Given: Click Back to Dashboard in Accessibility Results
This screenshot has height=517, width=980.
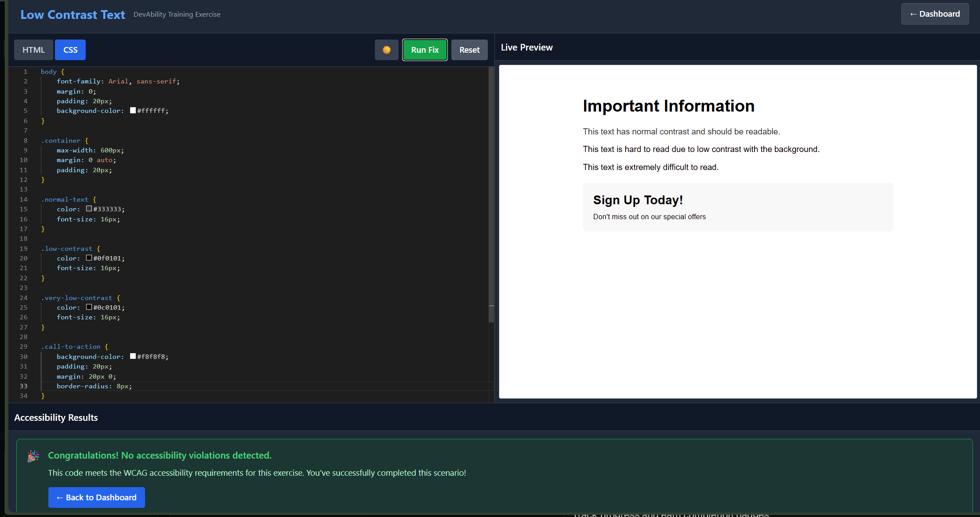Looking at the screenshot, I should point(96,497).
